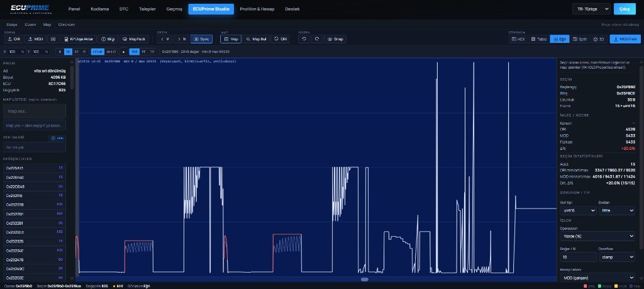Screen dimensions: 644x289
Task: Open the Endian little dropdown
Action: point(616,210)
